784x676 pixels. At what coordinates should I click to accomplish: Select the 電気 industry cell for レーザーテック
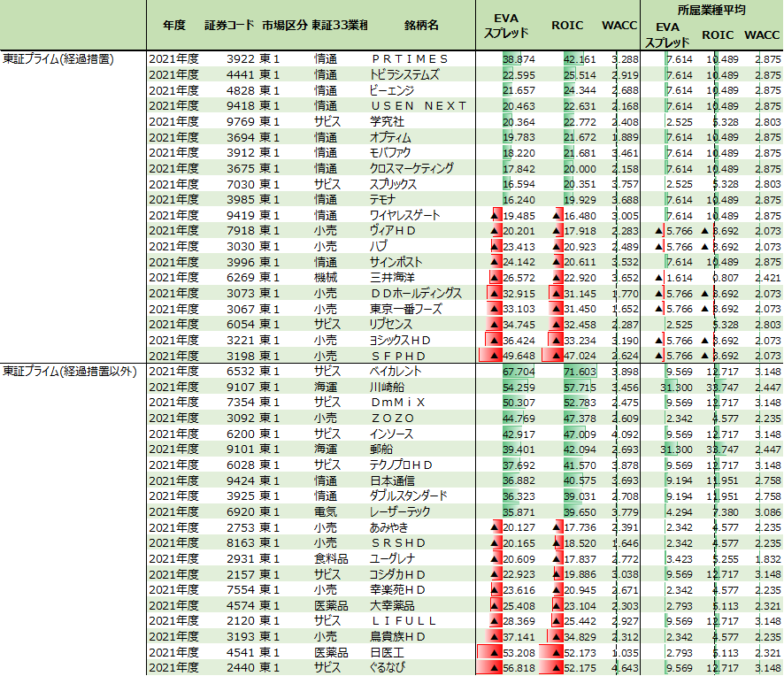[325, 511]
